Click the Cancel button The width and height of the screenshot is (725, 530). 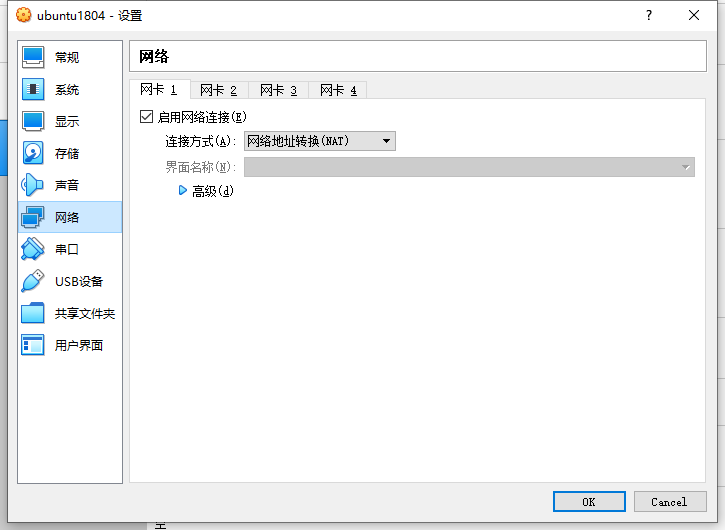pos(670,502)
